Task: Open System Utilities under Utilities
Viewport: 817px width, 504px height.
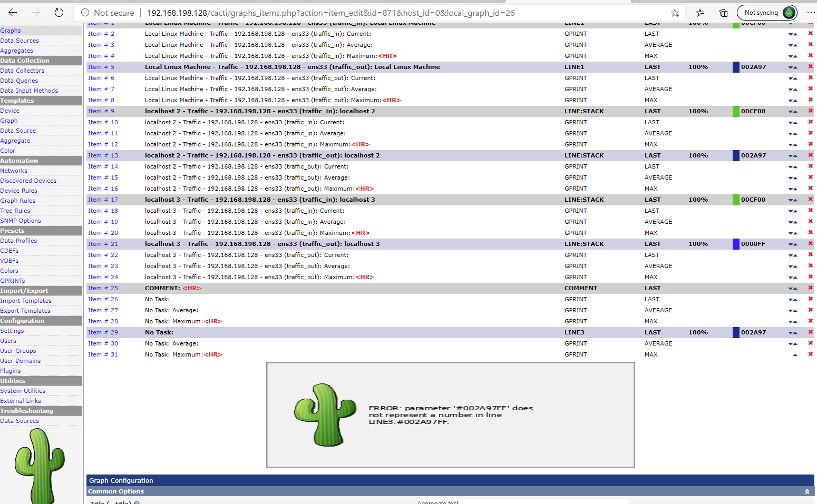Action: (23, 391)
